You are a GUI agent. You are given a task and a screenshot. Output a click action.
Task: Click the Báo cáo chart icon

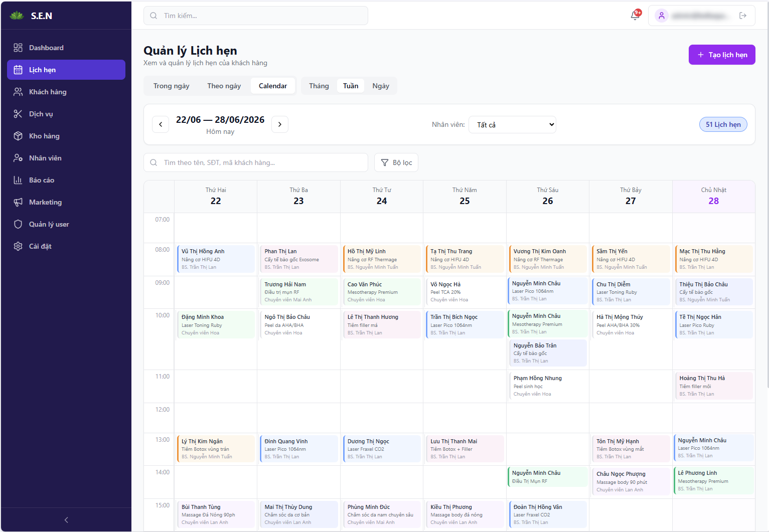(x=18, y=180)
